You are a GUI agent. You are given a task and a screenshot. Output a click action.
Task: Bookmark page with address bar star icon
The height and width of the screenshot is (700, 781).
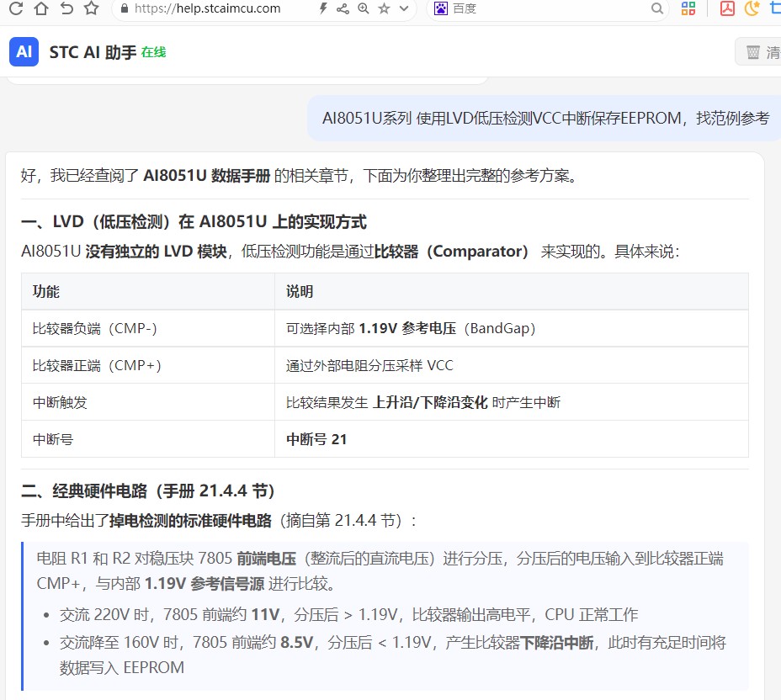(x=384, y=8)
